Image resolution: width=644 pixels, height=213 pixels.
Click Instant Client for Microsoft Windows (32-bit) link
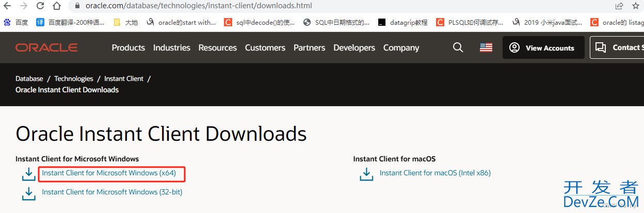112,192
